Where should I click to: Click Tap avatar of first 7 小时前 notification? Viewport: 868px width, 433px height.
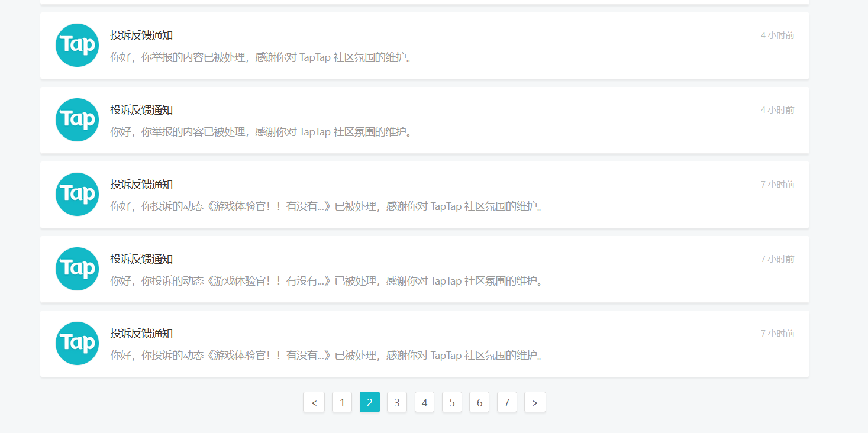click(77, 195)
